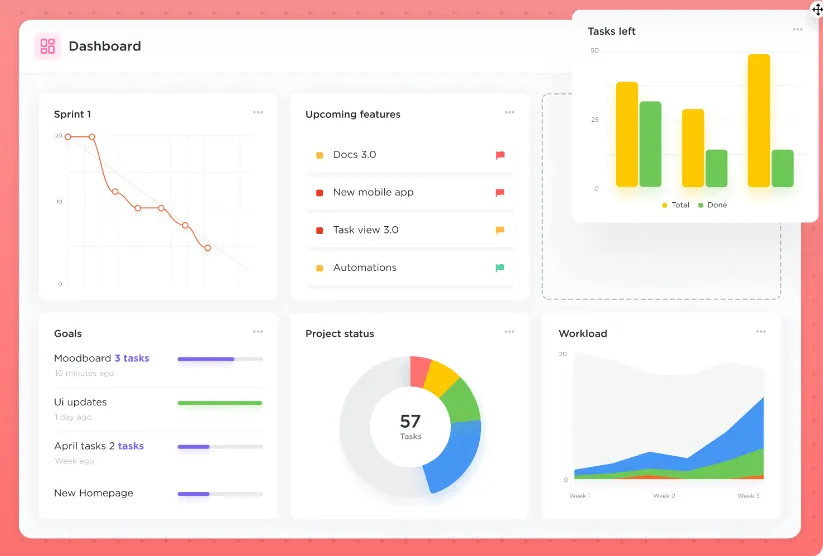Click the Week 2 label on Workload chart

pyautogui.click(x=664, y=496)
